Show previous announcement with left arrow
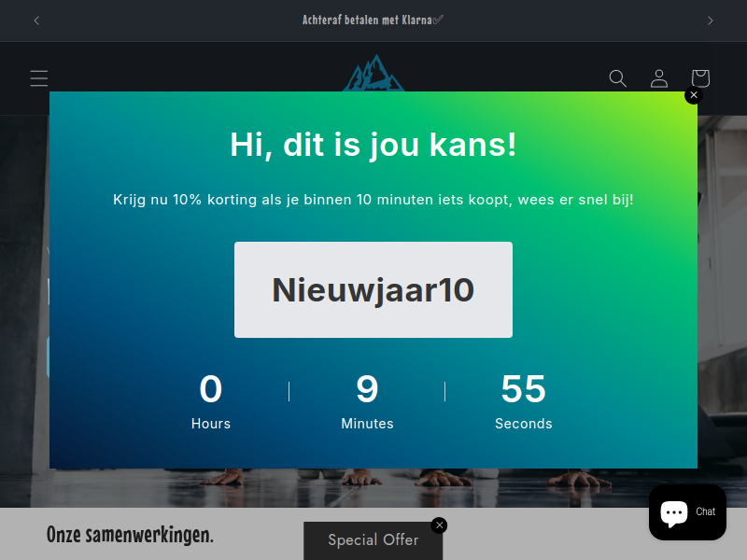Screen dimensions: 747x560 tap(36, 21)
